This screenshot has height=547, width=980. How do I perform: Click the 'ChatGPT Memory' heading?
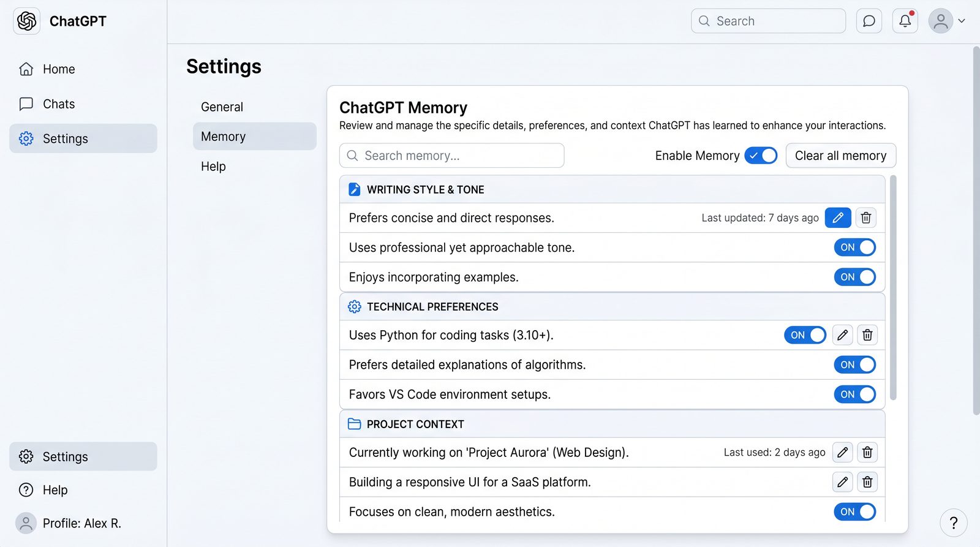click(x=403, y=107)
